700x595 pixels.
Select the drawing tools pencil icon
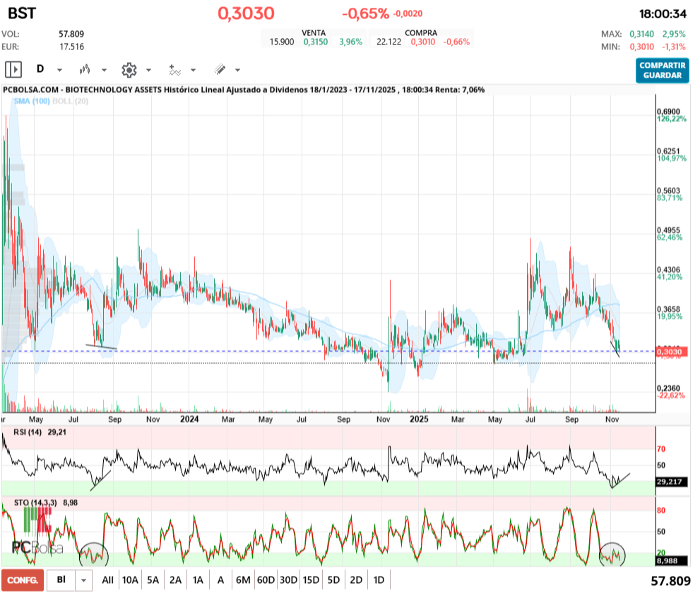pyautogui.click(x=220, y=68)
